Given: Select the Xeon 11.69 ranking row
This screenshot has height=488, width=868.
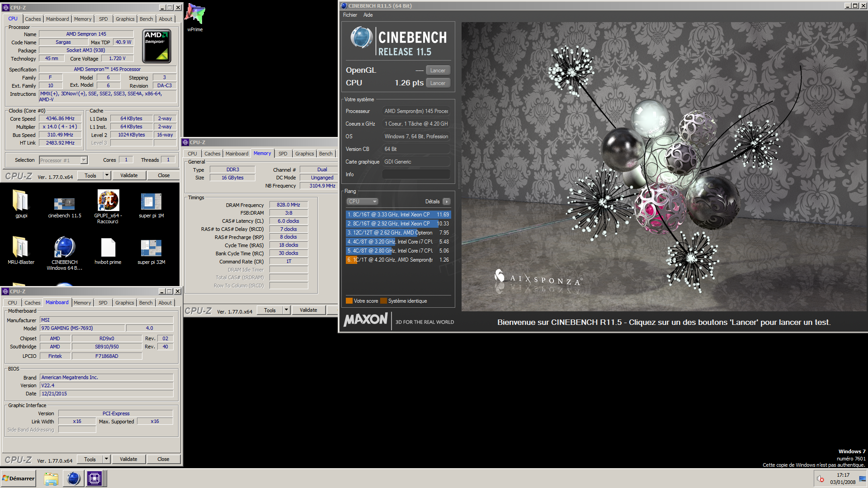Looking at the screenshot, I should click(398, 215).
